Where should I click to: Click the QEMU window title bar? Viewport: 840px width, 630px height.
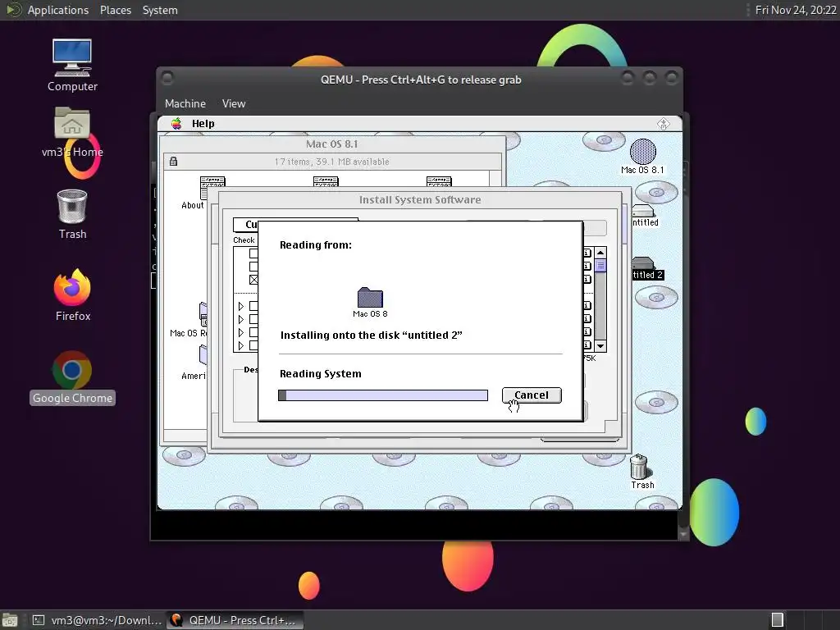[421, 80]
